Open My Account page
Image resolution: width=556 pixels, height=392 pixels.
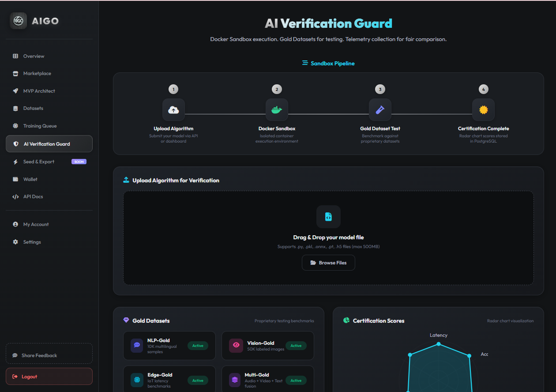[49, 224]
